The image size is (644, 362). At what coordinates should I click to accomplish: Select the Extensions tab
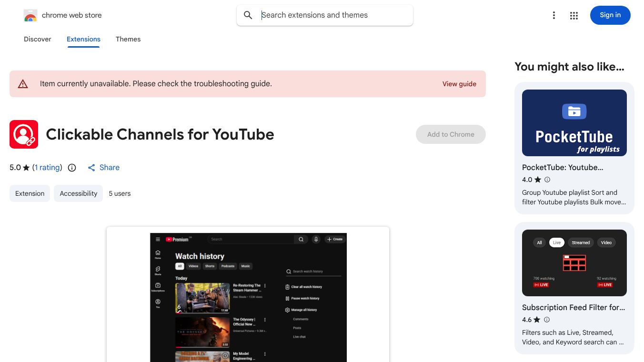83,39
